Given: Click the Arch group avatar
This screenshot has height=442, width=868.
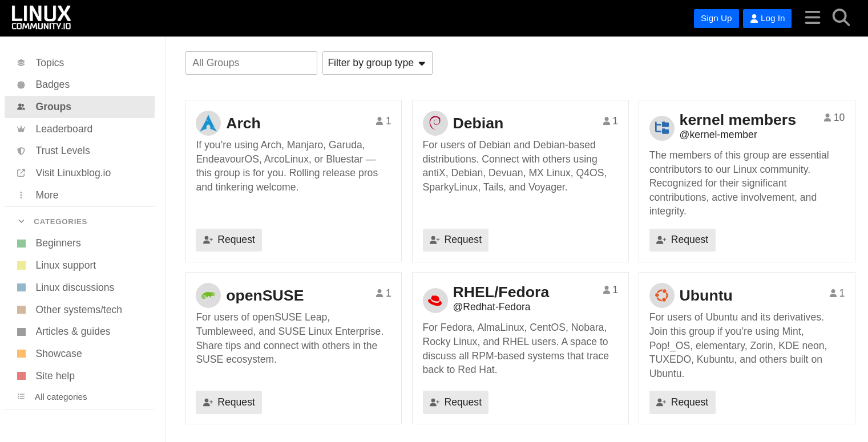Looking at the screenshot, I should pos(208,123).
